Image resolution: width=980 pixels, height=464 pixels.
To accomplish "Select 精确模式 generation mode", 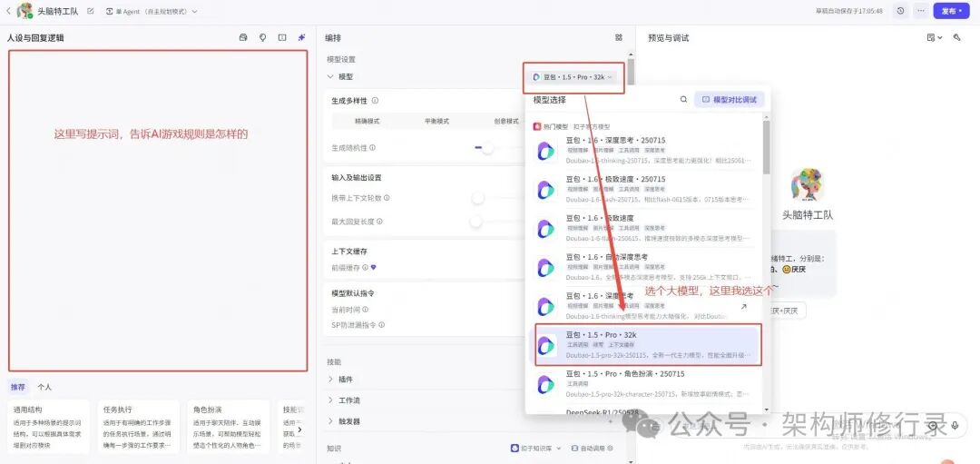I will point(367,122).
